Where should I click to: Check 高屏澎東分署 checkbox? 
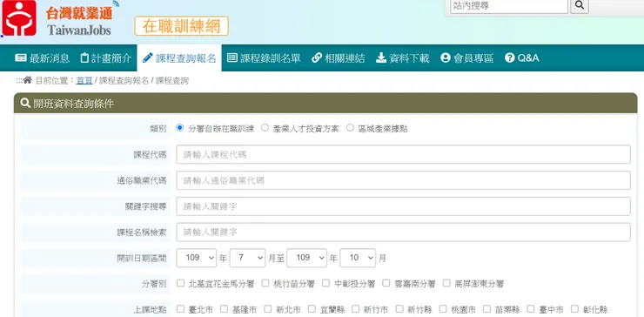446,283
